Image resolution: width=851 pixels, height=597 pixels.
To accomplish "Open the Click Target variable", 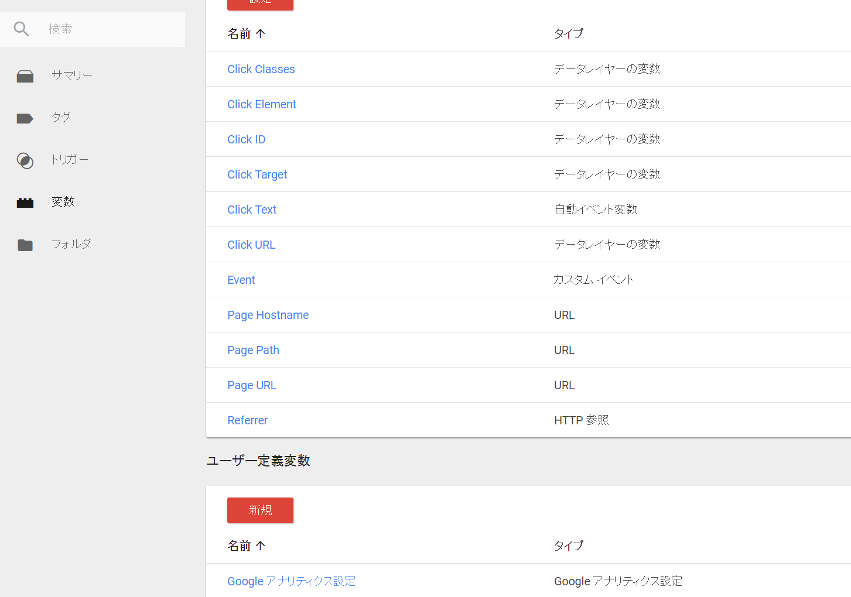I will click(257, 175).
